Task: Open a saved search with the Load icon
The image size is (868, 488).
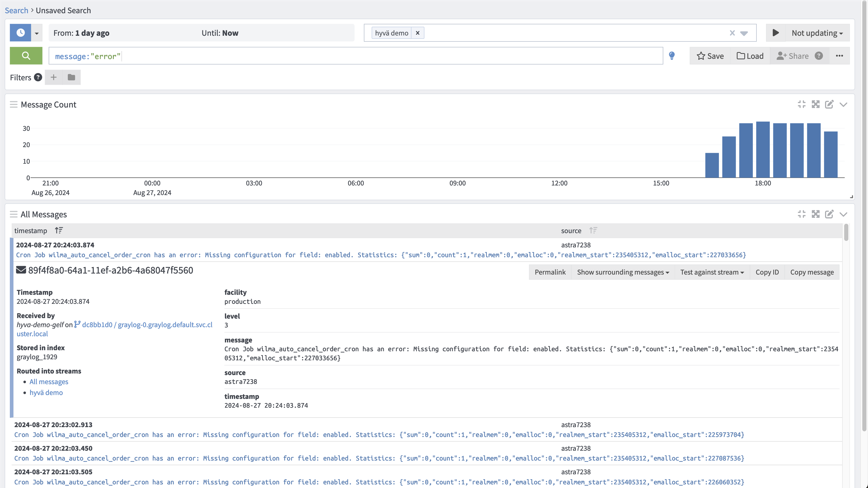Action: [750, 56]
